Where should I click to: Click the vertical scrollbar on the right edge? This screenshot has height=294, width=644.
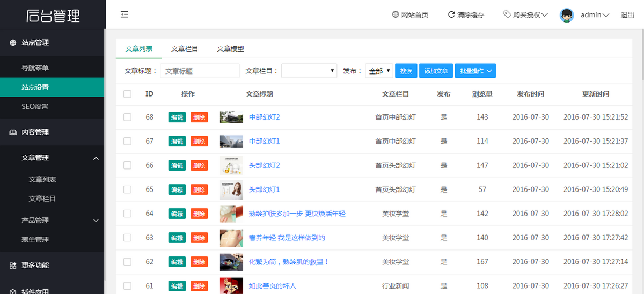pyautogui.click(x=641, y=161)
